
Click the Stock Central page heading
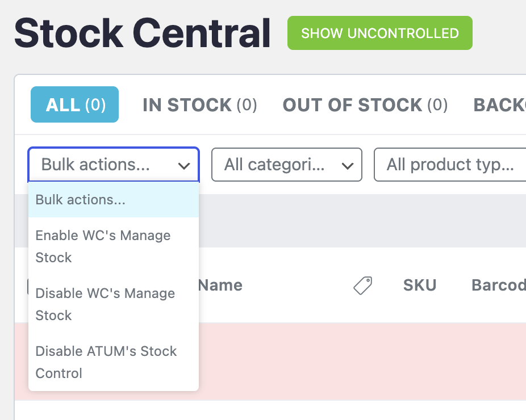pyautogui.click(x=142, y=33)
